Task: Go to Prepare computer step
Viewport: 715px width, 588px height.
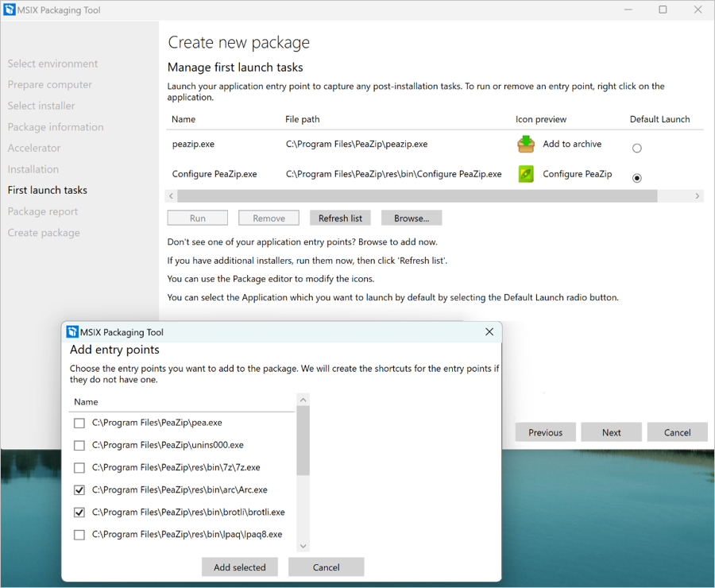Action: click(x=50, y=85)
